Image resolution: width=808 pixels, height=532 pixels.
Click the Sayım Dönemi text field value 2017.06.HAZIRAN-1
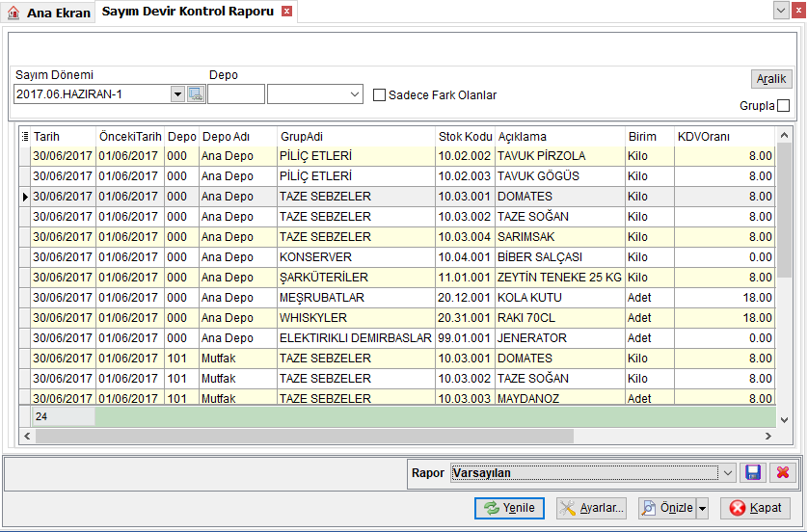pyautogui.click(x=93, y=94)
